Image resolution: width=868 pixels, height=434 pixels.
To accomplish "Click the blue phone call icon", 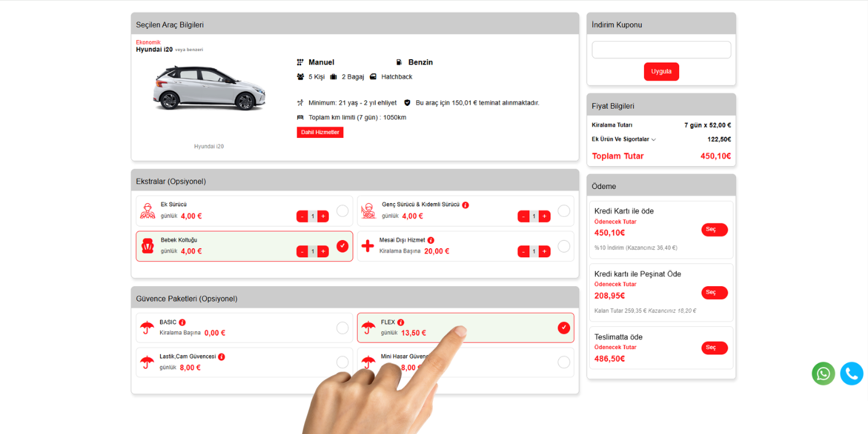I will 851,374.
